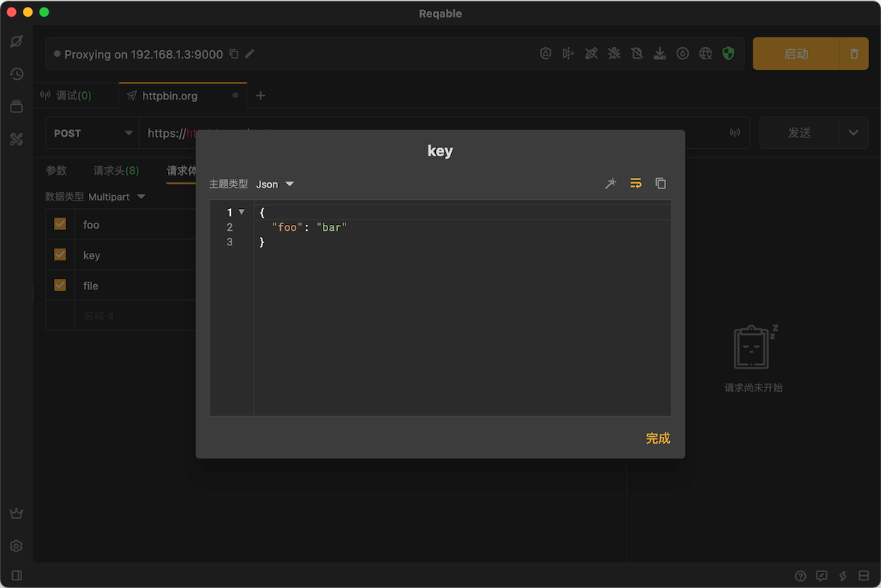Click the wrench tools icon in sidebar
Screen dimensions: 881x588
(x=16, y=139)
